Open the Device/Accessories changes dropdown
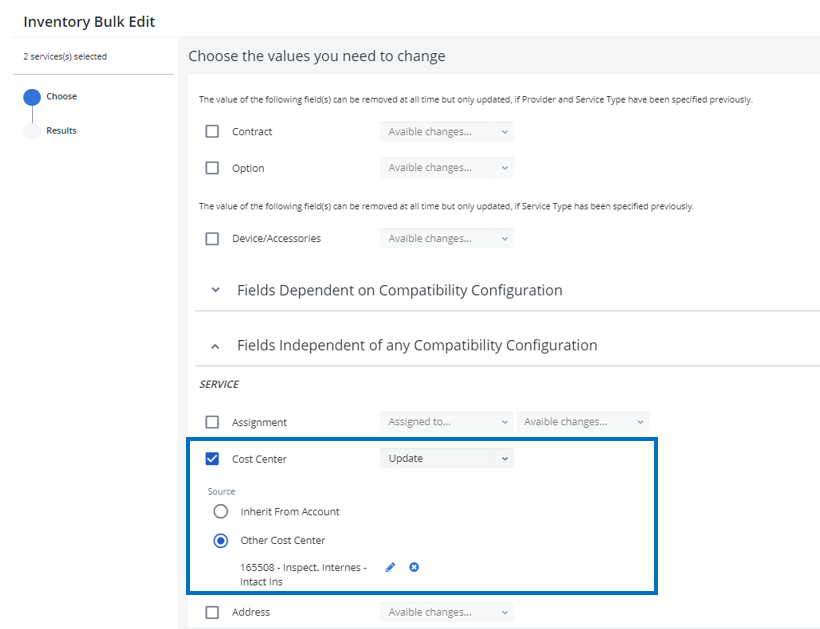820x629 pixels. point(446,239)
